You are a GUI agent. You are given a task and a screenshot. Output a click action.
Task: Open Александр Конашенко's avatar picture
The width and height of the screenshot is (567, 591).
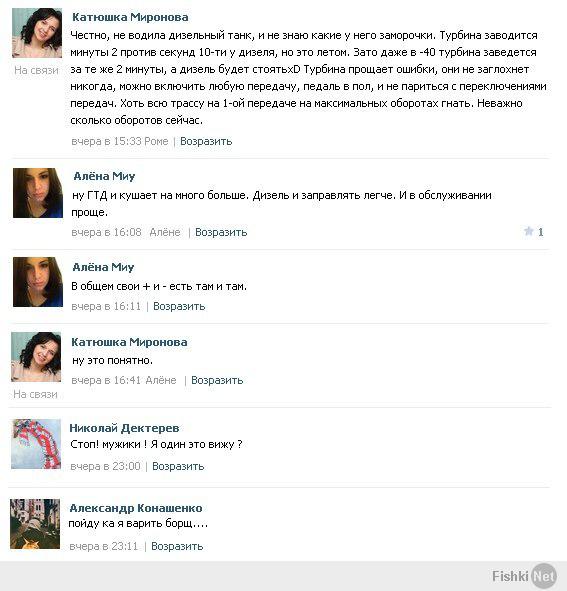pyautogui.click(x=35, y=524)
